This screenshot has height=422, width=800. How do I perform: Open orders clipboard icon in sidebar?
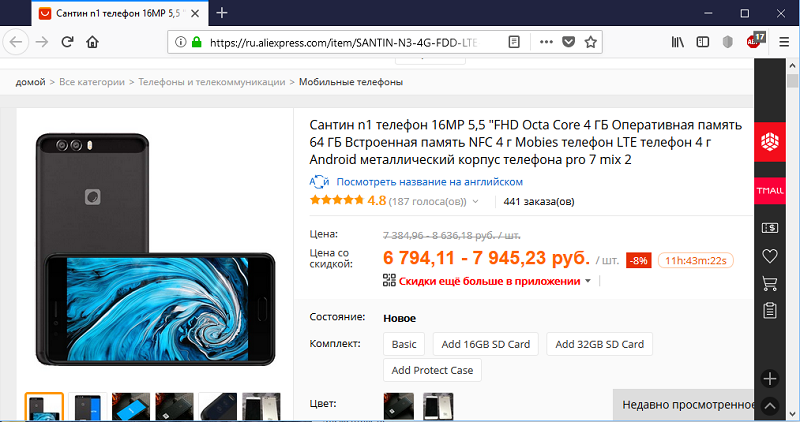point(769,310)
